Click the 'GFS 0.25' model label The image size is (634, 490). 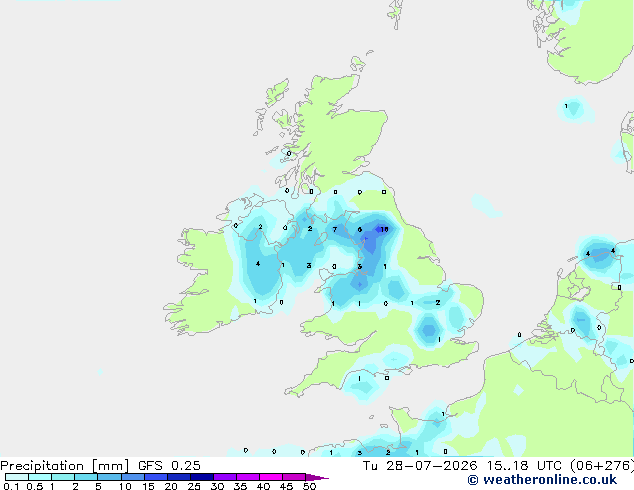coord(169,466)
